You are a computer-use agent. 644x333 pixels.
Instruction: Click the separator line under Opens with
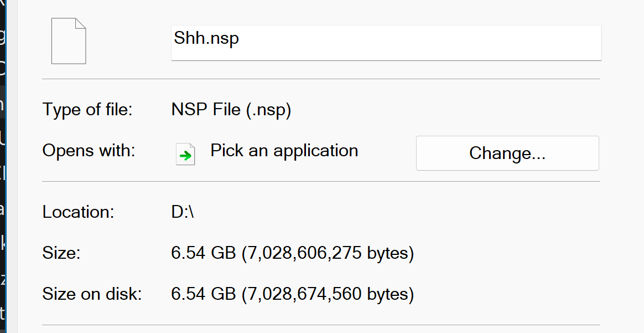tap(321, 181)
